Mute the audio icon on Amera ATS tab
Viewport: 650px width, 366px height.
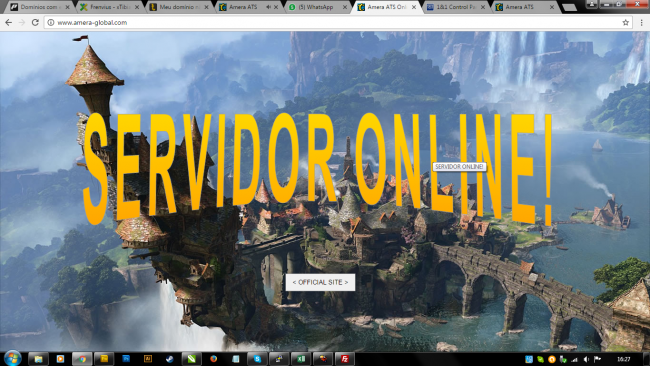[x=268, y=7]
